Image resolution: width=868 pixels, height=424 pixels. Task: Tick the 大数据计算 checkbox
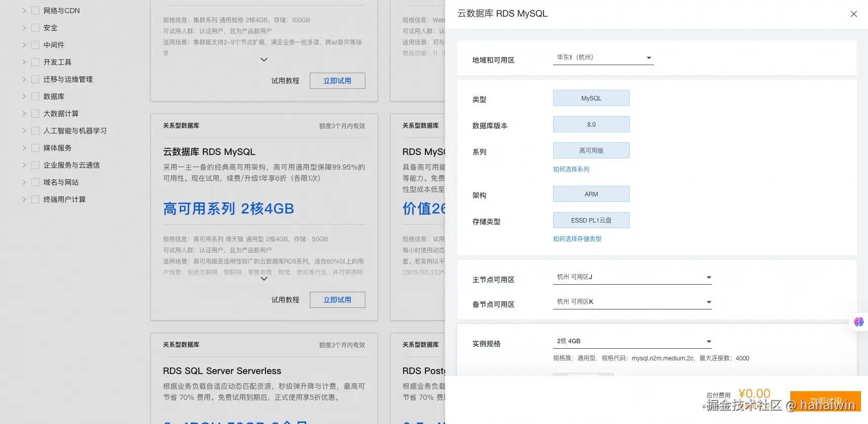pos(35,114)
